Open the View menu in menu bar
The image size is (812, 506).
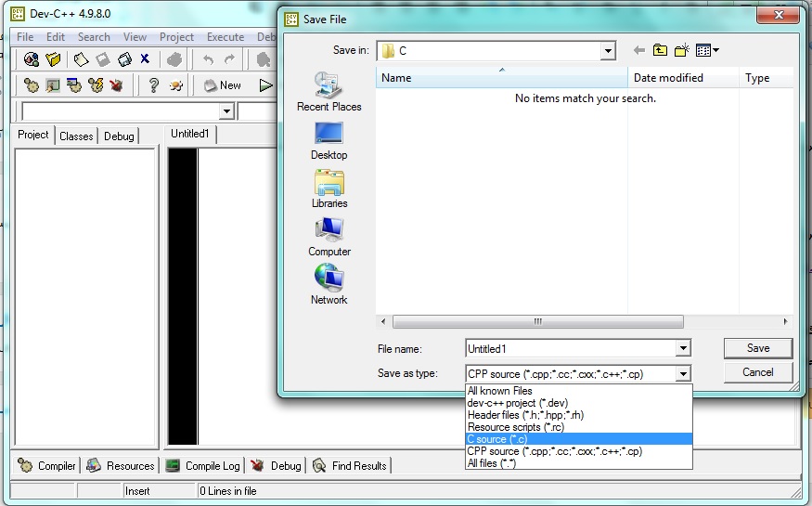tap(135, 37)
